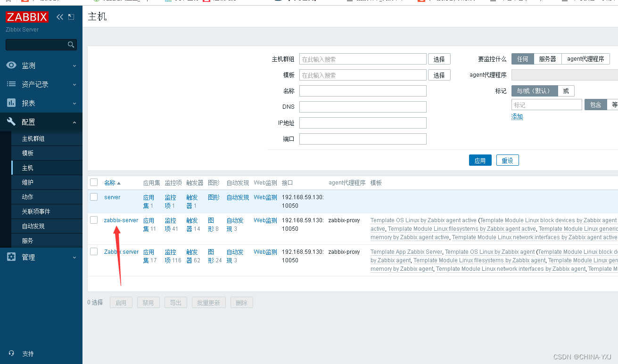
Task: Open 自动发现 for host server
Action: point(238,197)
